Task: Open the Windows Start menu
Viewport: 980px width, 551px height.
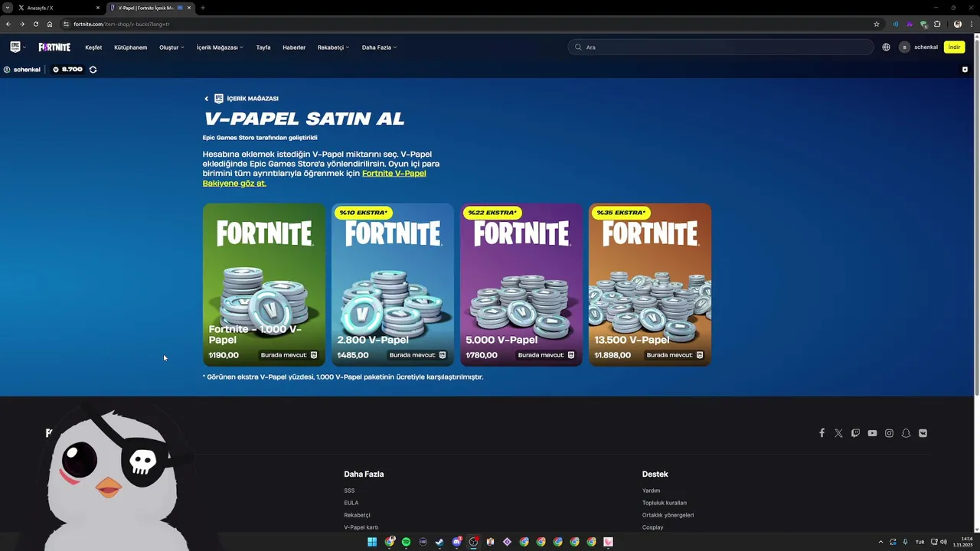Action: 372,542
